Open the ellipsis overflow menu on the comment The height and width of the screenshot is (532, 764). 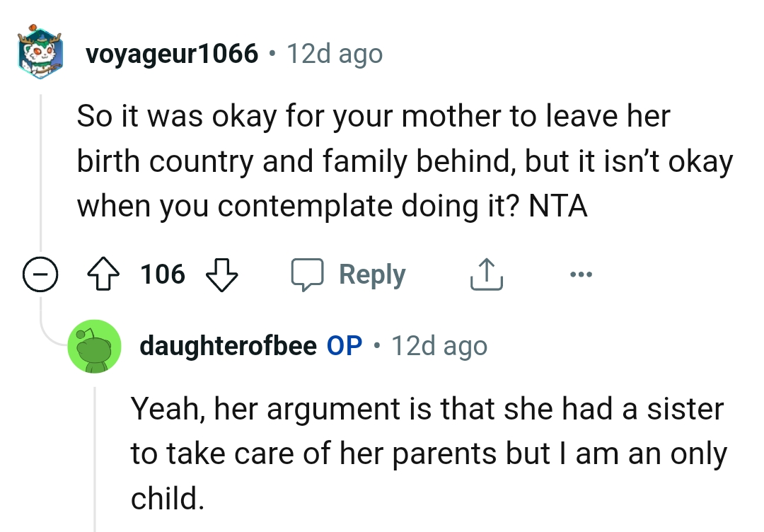pyautogui.click(x=581, y=274)
